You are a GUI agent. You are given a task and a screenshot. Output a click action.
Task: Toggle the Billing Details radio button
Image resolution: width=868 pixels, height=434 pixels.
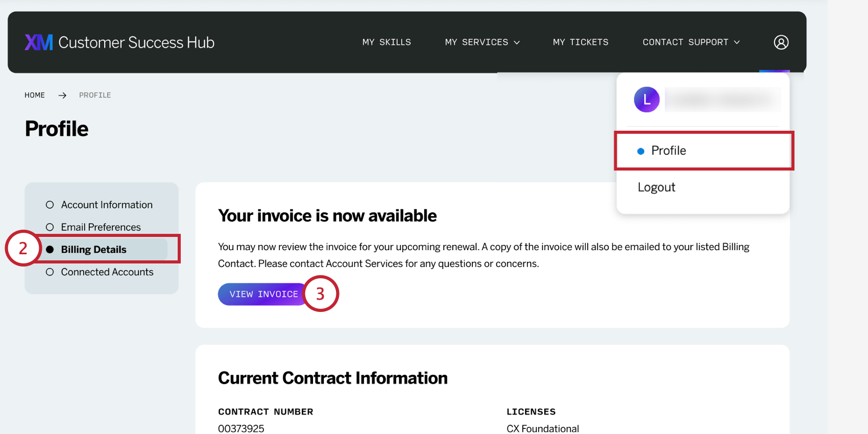50,249
